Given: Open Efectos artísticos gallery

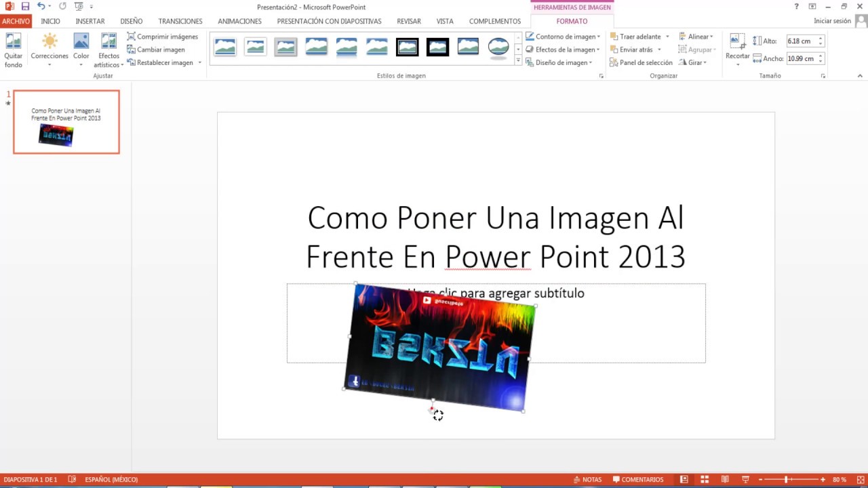Looking at the screenshot, I should pyautogui.click(x=108, y=51).
